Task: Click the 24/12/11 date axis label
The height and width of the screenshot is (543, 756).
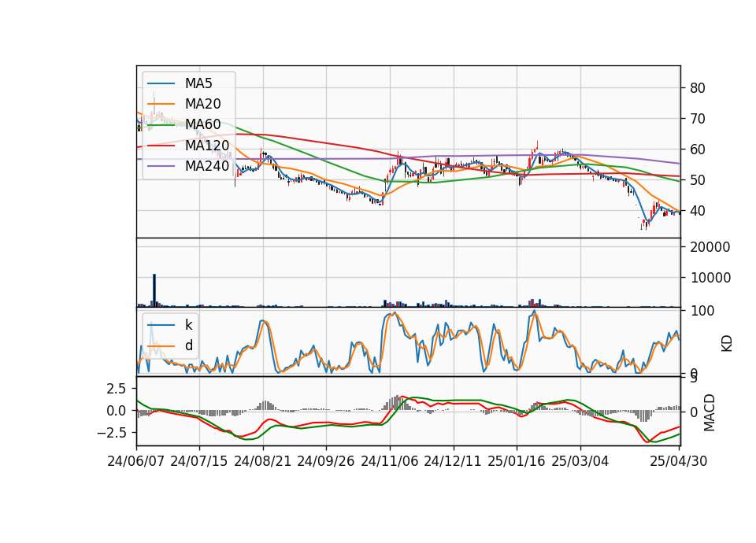Action: coord(453,461)
